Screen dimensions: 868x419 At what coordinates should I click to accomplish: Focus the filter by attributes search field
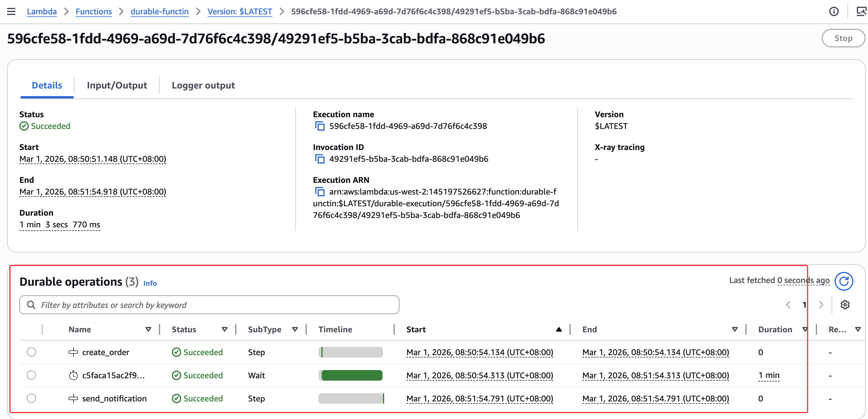coord(209,305)
